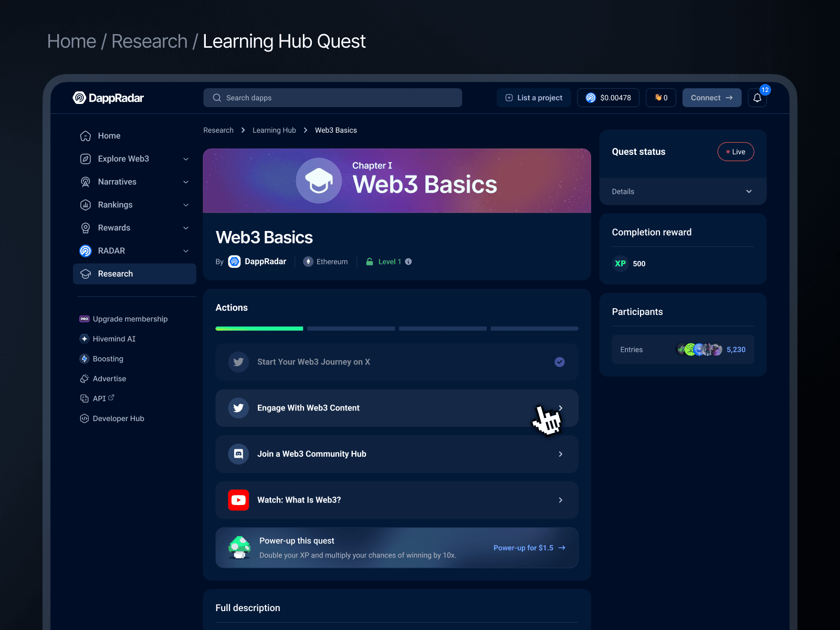Click the Narratives sidebar icon

86,182
